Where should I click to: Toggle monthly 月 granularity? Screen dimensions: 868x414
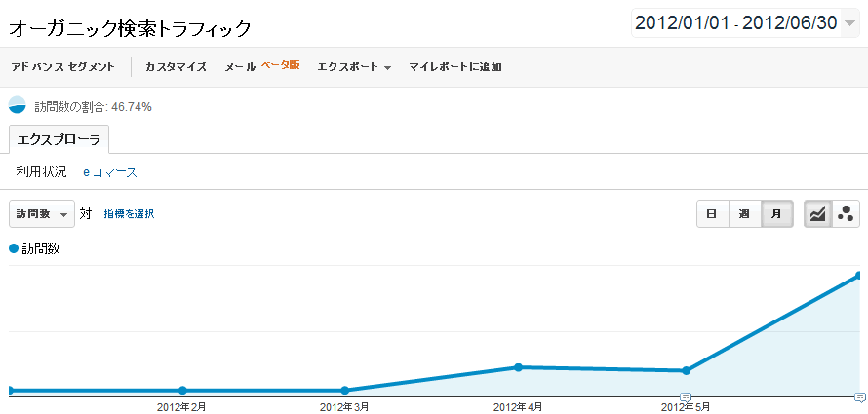pos(777,214)
